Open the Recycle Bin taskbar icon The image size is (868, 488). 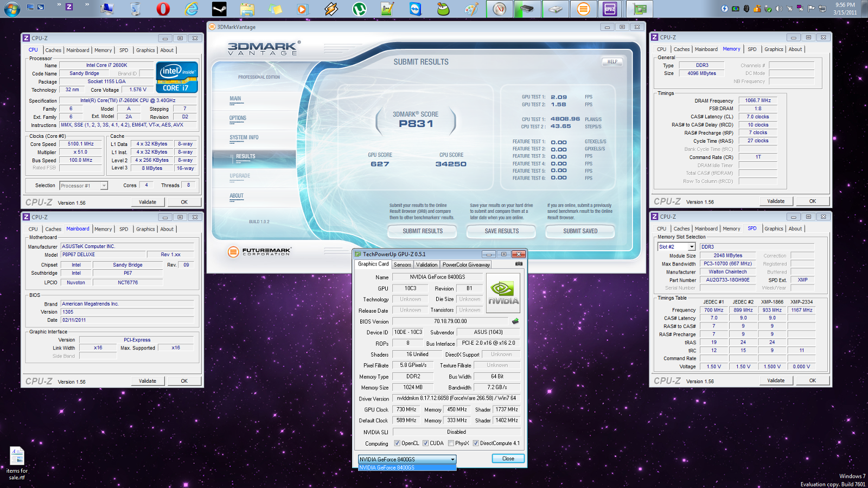(x=135, y=9)
